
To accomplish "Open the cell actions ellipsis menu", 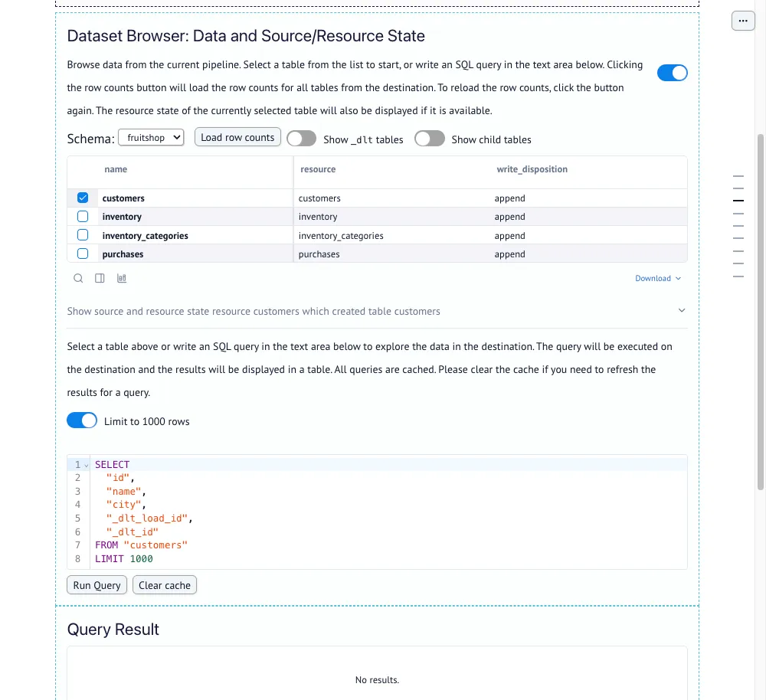I will pyautogui.click(x=743, y=21).
